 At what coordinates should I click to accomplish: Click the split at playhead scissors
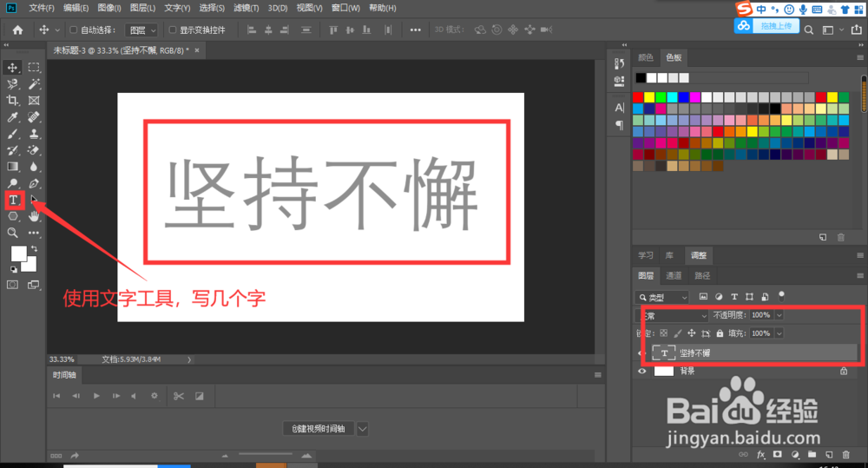(178, 396)
